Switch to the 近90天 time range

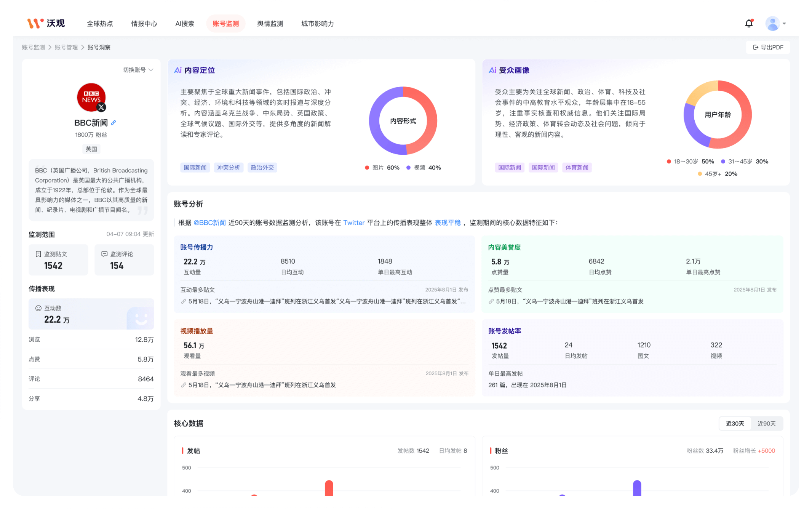766,424
